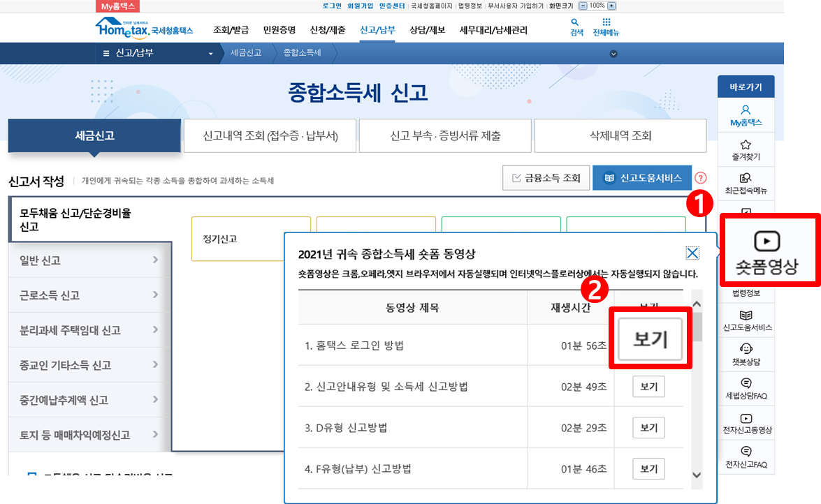Click 보기 for 홈택스 로그인 방법
The image size is (821, 504).
[x=651, y=339]
